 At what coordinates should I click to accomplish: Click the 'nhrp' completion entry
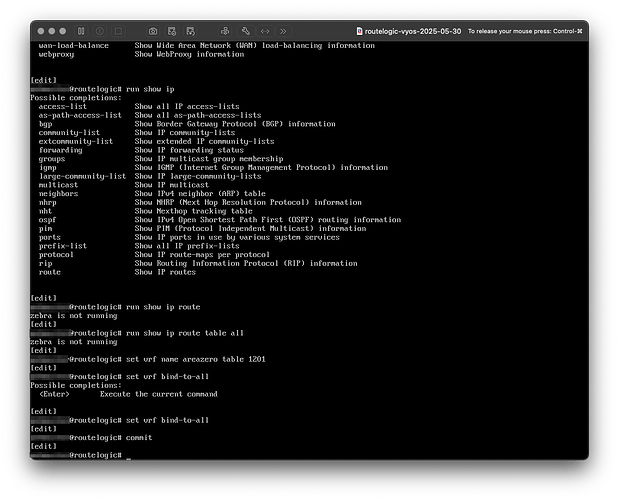[x=47, y=203]
